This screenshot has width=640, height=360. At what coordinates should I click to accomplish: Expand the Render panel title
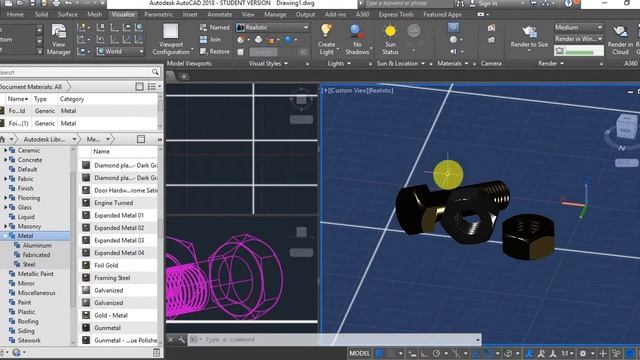[x=551, y=63]
